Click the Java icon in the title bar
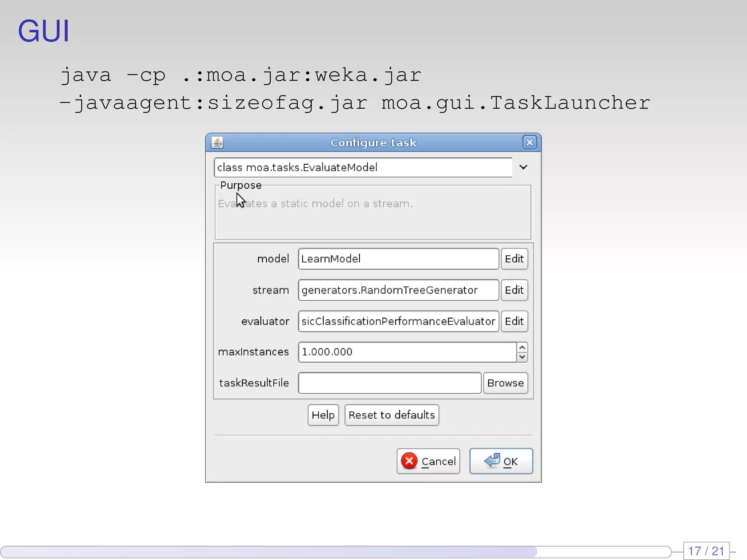747x560 pixels. point(217,142)
